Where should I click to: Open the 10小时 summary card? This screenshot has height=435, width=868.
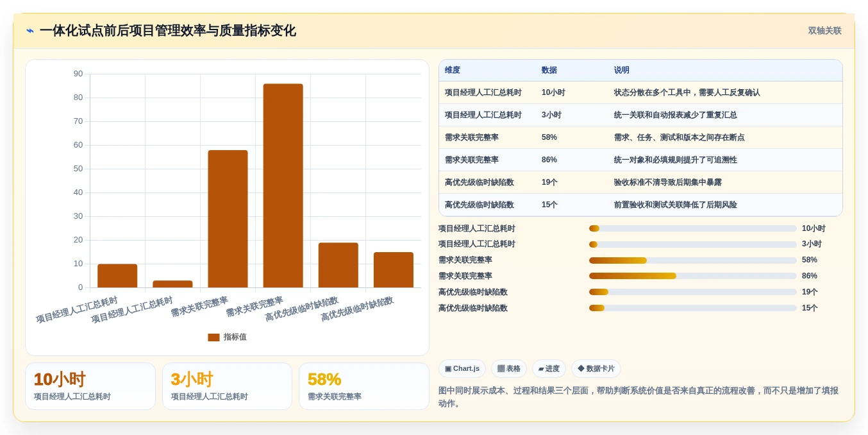tap(90, 386)
